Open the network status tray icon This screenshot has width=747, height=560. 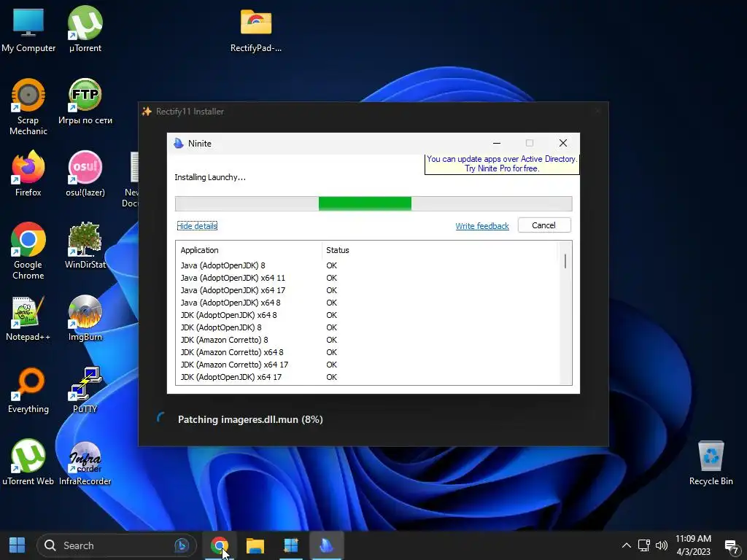point(644,545)
